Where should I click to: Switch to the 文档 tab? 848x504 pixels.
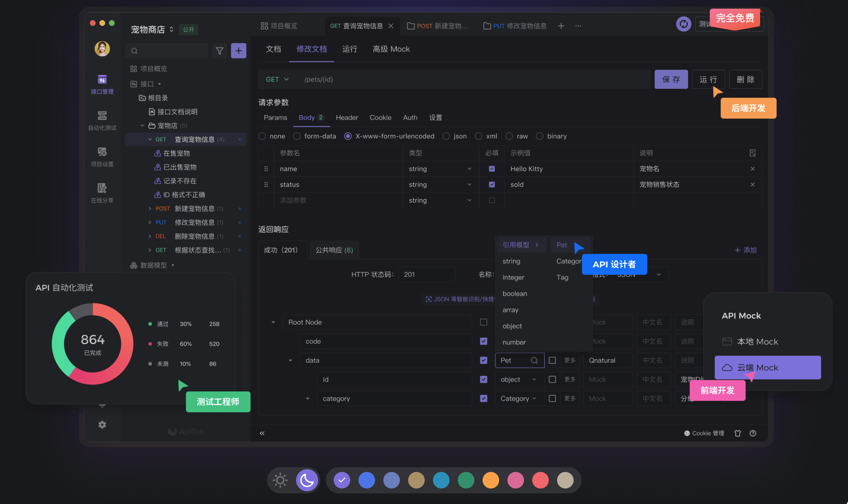[x=273, y=49]
